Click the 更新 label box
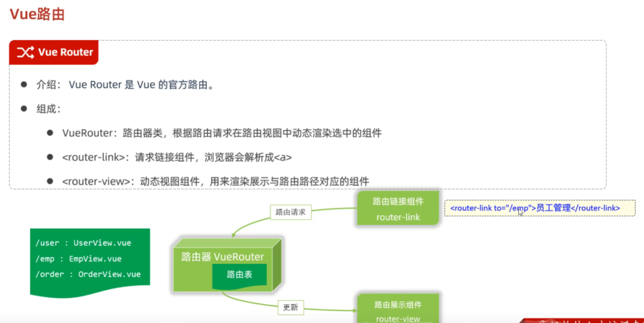Viewport: 644px width, 323px height. point(291,307)
